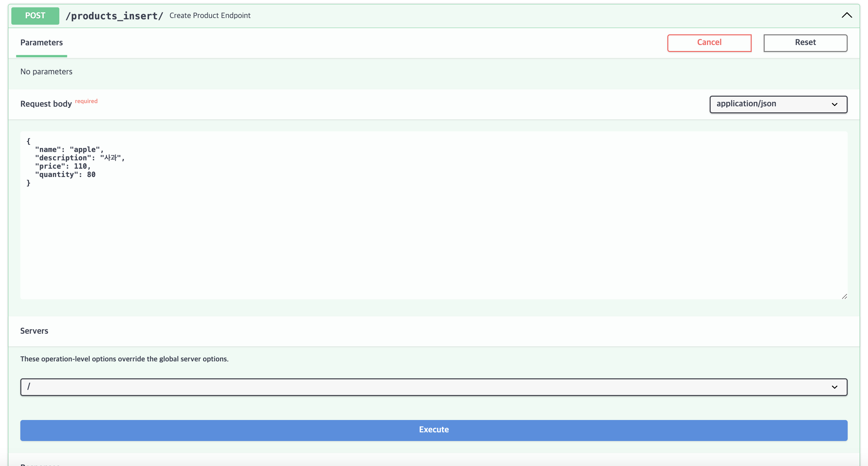Click the /products_insert/ endpoint path

[114, 16]
